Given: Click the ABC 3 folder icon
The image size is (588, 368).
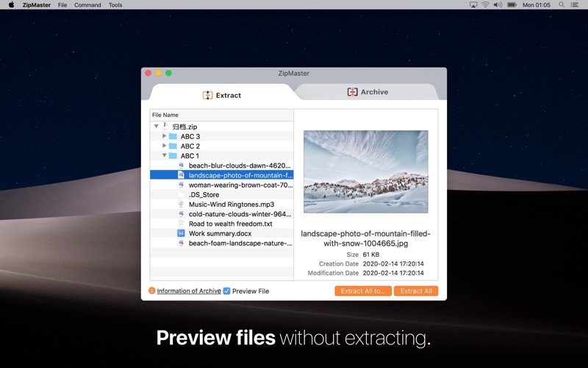Looking at the screenshot, I should click(x=173, y=136).
